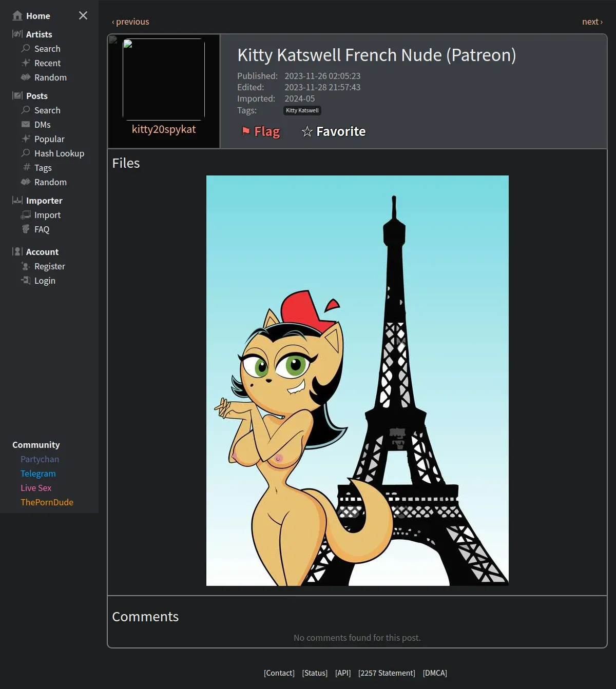This screenshot has width=616, height=689.
Task: Click the Account section icon
Action: 17,251
